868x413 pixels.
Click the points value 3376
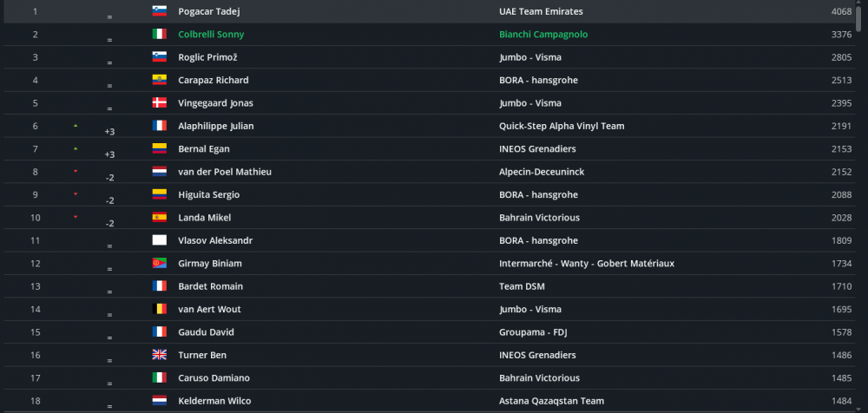(841, 35)
